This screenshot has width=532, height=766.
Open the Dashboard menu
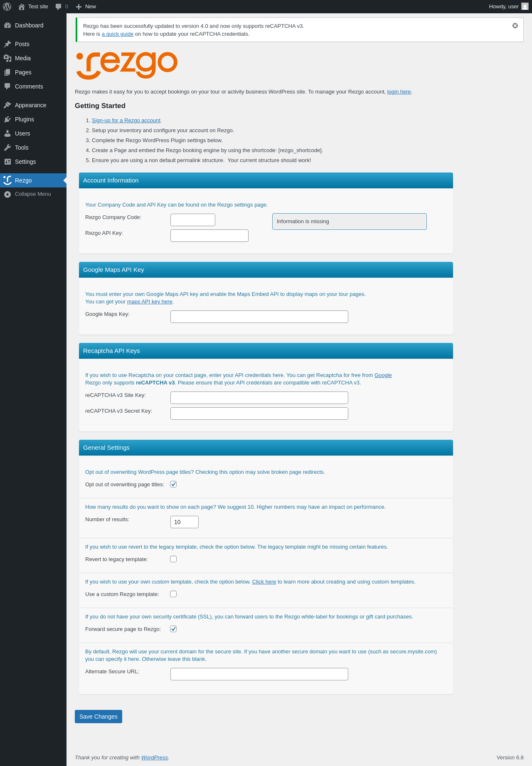click(33, 25)
